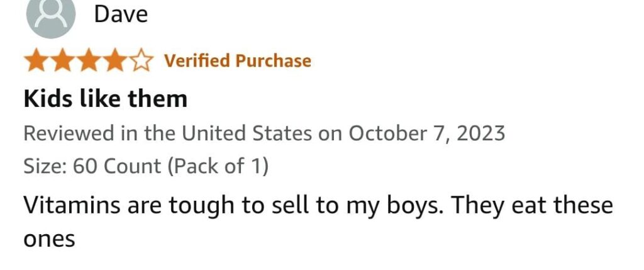Viewport: 644px width, 270px height.
Task: Click the third filled star
Action: point(90,62)
